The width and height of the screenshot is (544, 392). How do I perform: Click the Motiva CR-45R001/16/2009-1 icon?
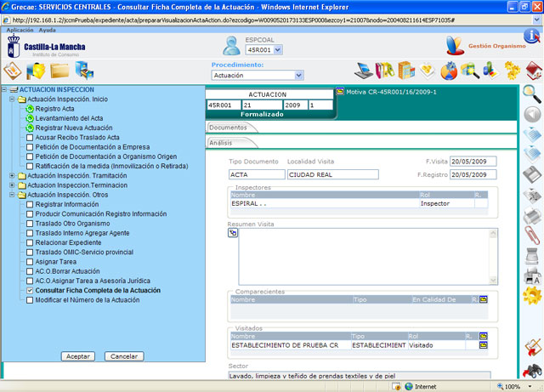click(340, 92)
